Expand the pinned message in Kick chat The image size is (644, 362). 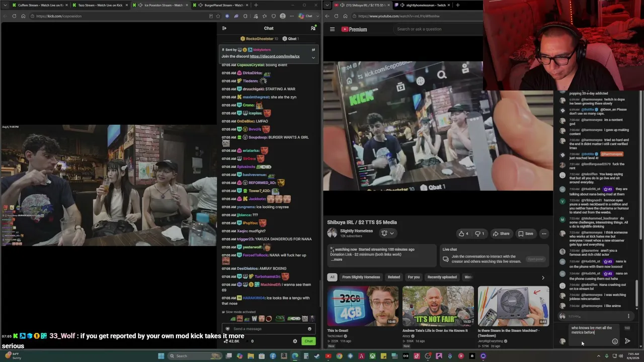coord(313,57)
